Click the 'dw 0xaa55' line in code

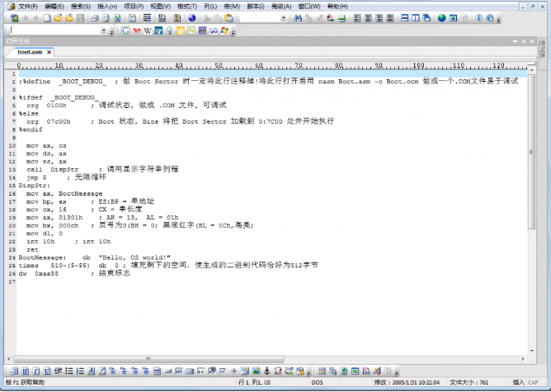(x=38, y=273)
